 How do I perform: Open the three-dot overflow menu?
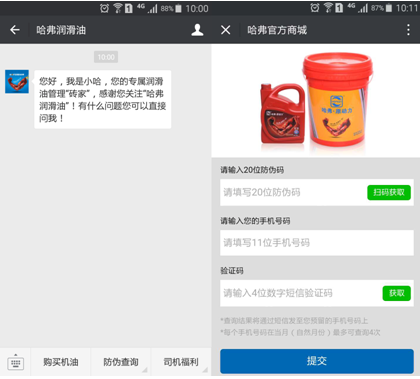pos(408,30)
